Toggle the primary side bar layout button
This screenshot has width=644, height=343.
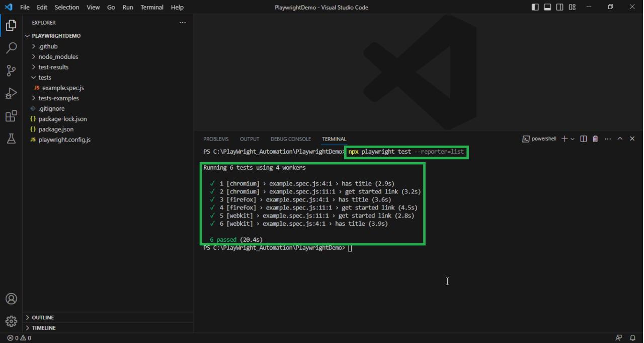coord(535,7)
